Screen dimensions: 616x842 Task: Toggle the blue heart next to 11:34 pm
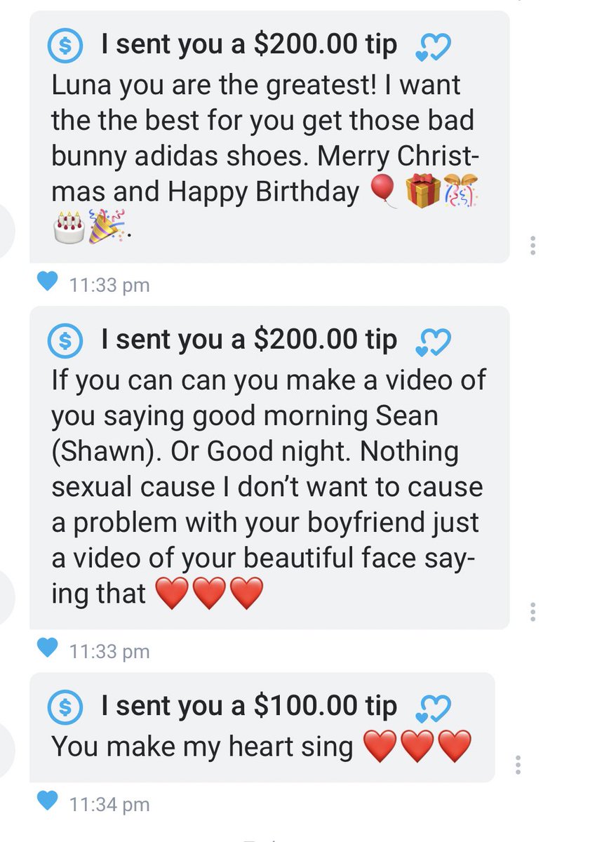[46, 800]
